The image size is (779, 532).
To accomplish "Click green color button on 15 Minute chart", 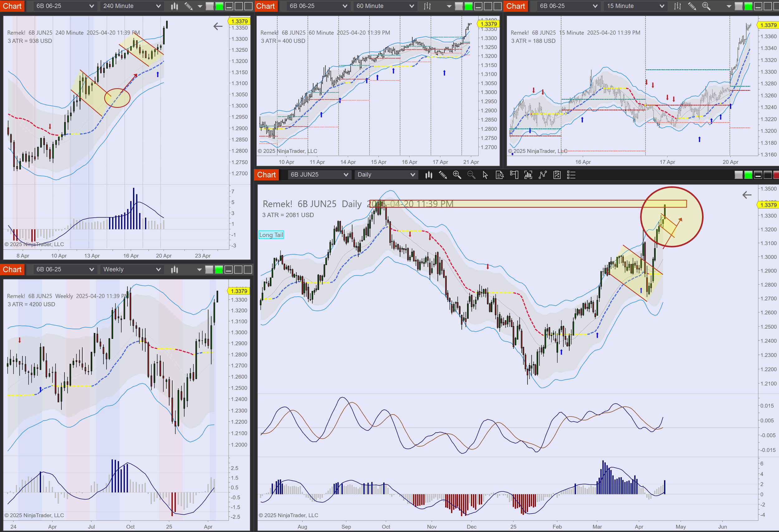I will pos(748,6).
